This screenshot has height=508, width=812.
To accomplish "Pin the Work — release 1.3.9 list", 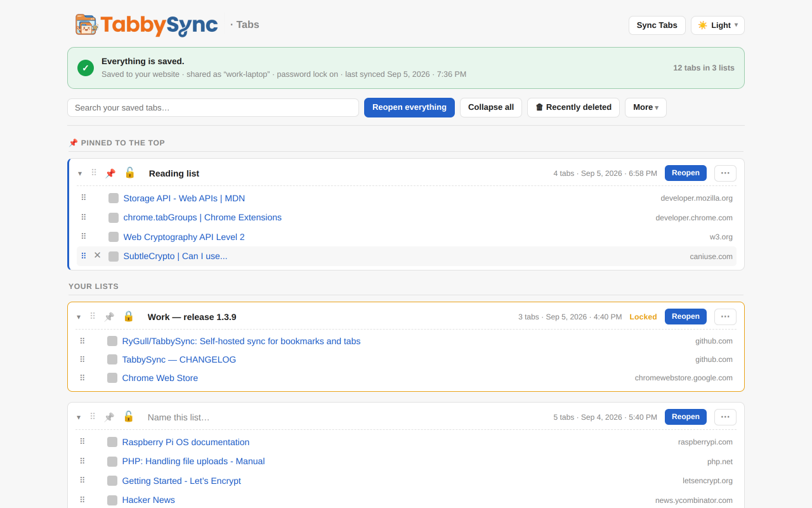I will tap(109, 317).
